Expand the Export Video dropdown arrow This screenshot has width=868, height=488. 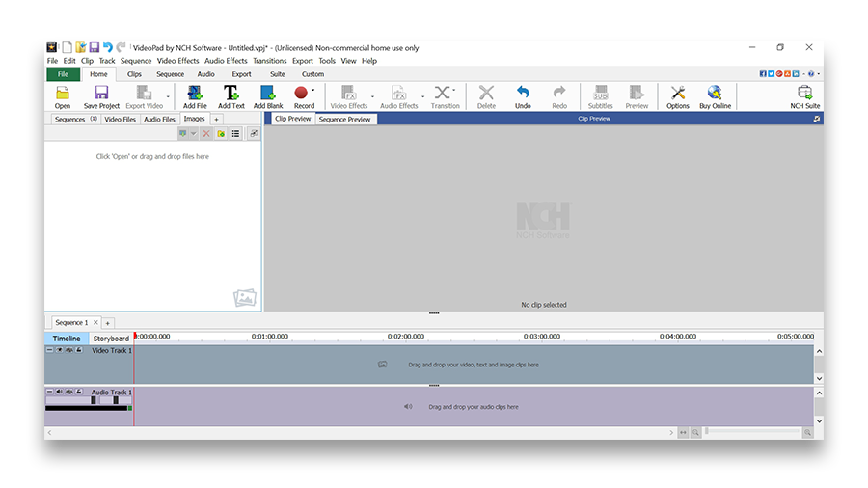tap(168, 96)
